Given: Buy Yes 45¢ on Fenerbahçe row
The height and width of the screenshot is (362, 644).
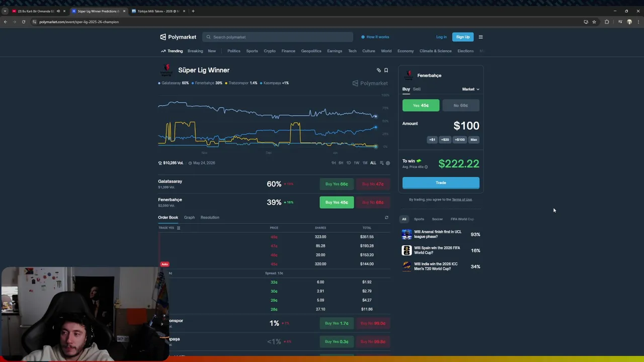Looking at the screenshot, I should click(337, 202).
